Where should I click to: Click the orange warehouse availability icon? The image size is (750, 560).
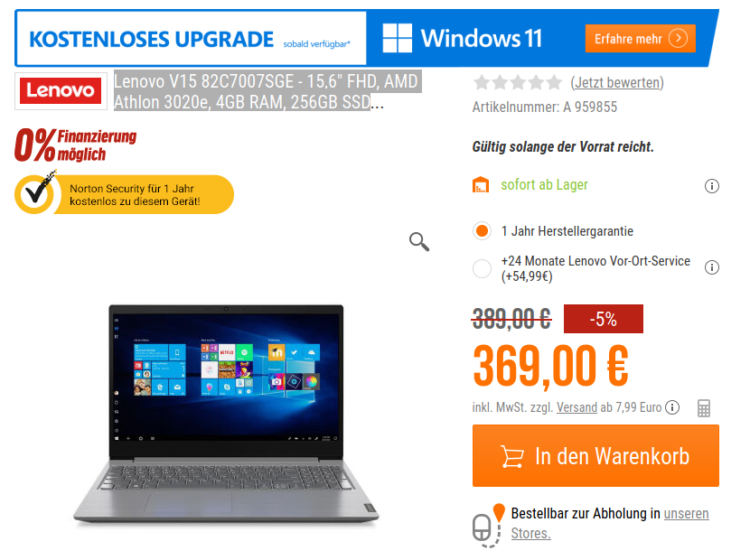[481, 185]
